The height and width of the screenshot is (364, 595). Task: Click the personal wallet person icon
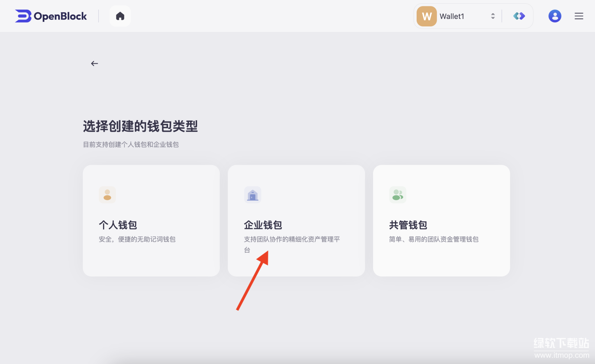click(107, 195)
